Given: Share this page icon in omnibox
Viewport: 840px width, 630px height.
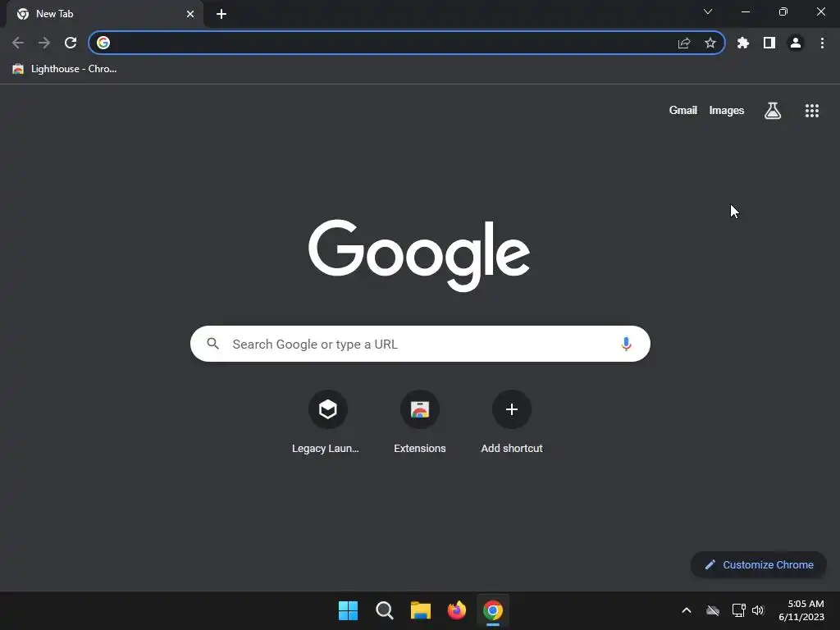Looking at the screenshot, I should [684, 43].
